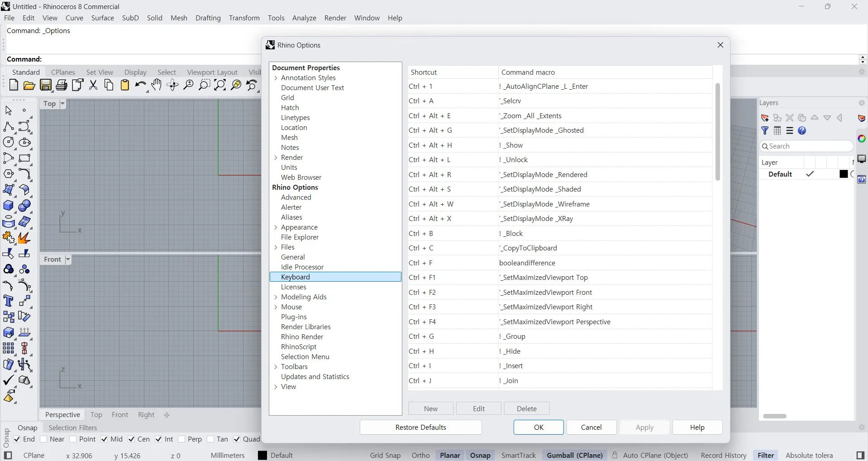Click the Delete shortcut button
Image resolution: width=868 pixels, height=461 pixels.
pyautogui.click(x=527, y=408)
